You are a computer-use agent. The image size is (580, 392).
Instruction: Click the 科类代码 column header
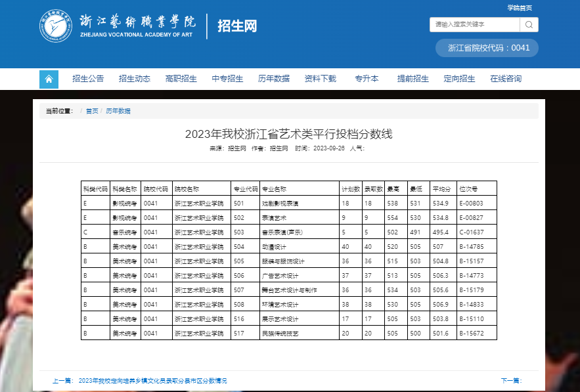[95, 189]
